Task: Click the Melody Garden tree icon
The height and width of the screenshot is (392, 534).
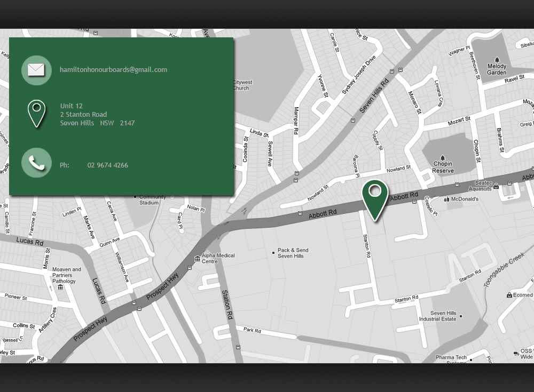Action: (x=497, y=60)
